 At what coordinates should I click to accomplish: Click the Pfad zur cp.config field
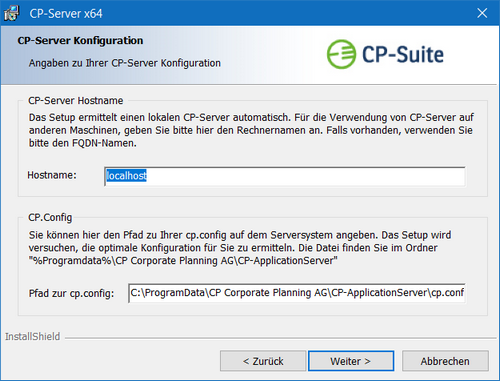pos(297,293)
